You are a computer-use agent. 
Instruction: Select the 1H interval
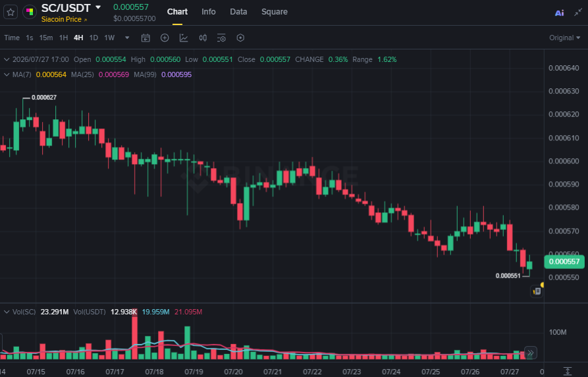(63, 38)
